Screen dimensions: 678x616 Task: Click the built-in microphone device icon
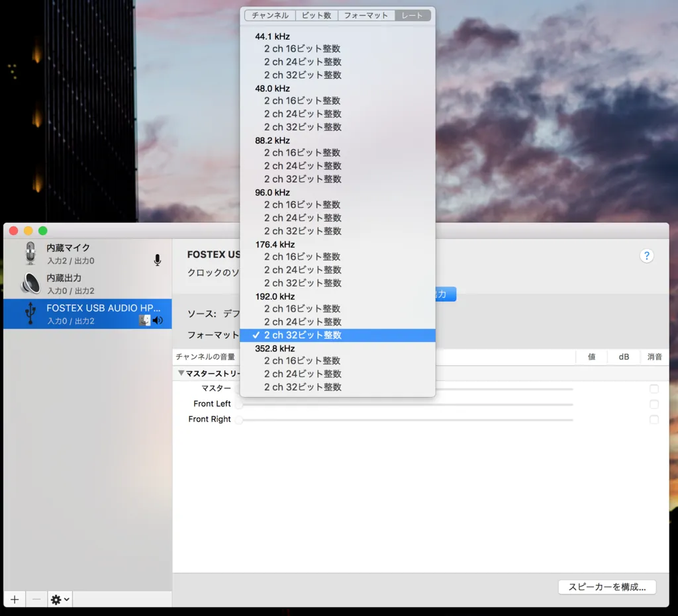[30, 253]
